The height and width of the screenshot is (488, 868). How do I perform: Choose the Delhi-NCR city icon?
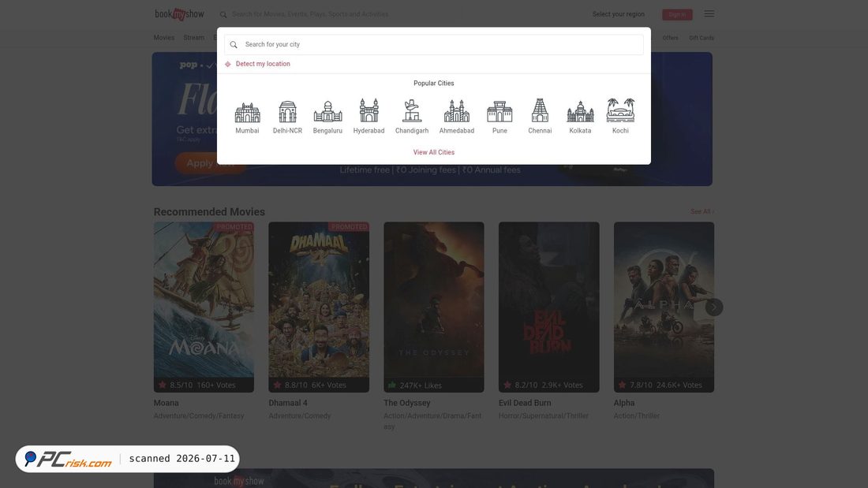coord(287,112)
